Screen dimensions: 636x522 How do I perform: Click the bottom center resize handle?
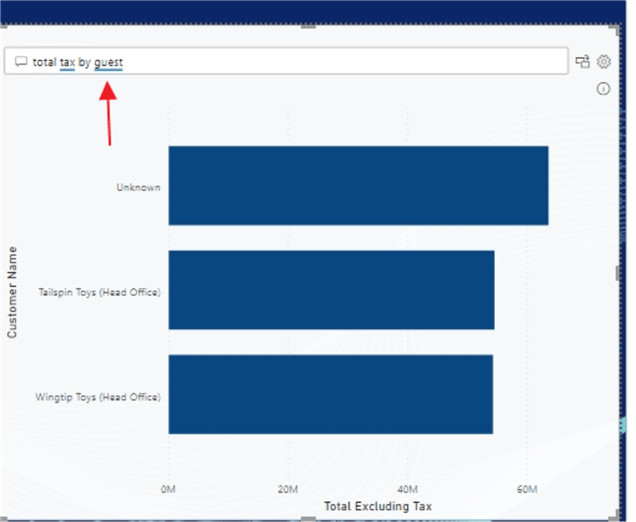pos(308,519)
